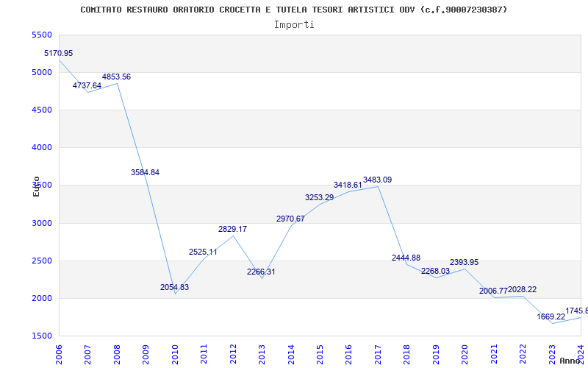Select the 2013 x-axis year label
The height and width of the screenshot is (368, 588).
click(262, 354)
